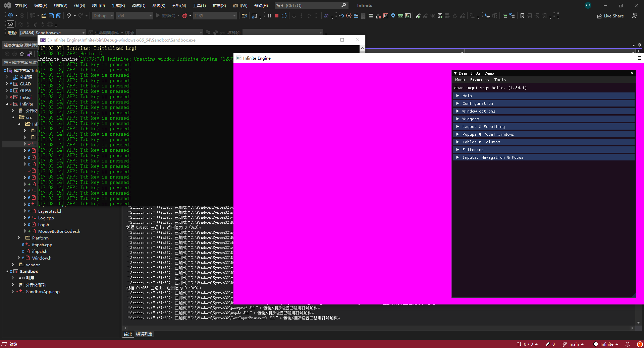Click the Home icon in Solution Explorer
Screen dimensions: 644x348
click(x=22, y=54)
